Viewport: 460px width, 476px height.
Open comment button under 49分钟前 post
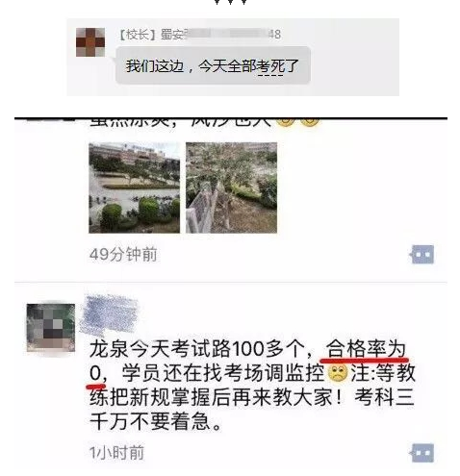pyautogui.click(x=422, y=255)
